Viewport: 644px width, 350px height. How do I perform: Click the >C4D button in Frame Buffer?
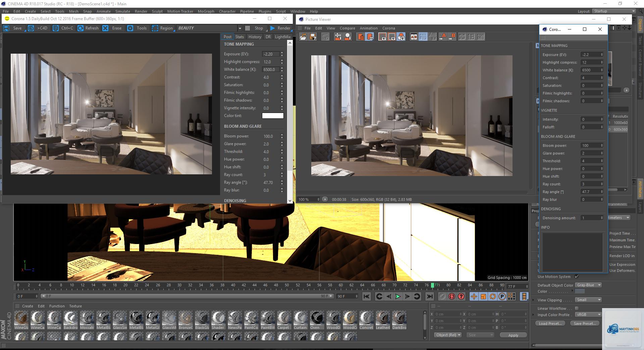click(x=38, y=28)
